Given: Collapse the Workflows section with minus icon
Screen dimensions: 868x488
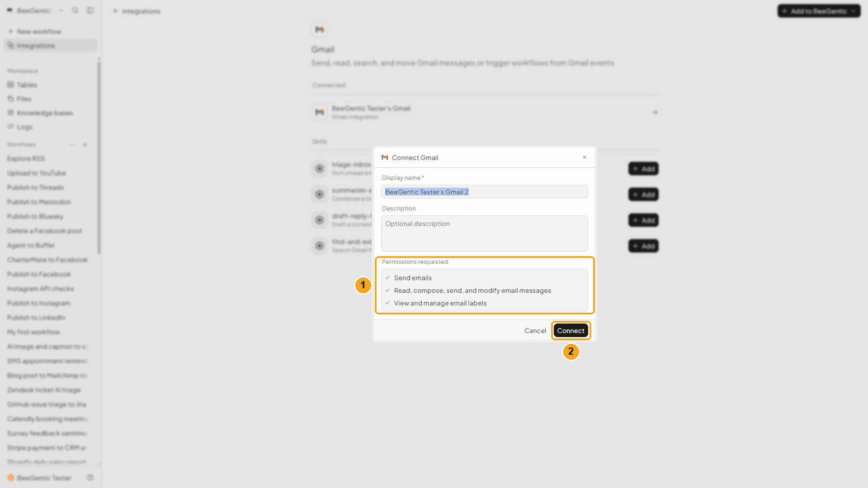Looking at the screenshot, I should pos(72,145).
